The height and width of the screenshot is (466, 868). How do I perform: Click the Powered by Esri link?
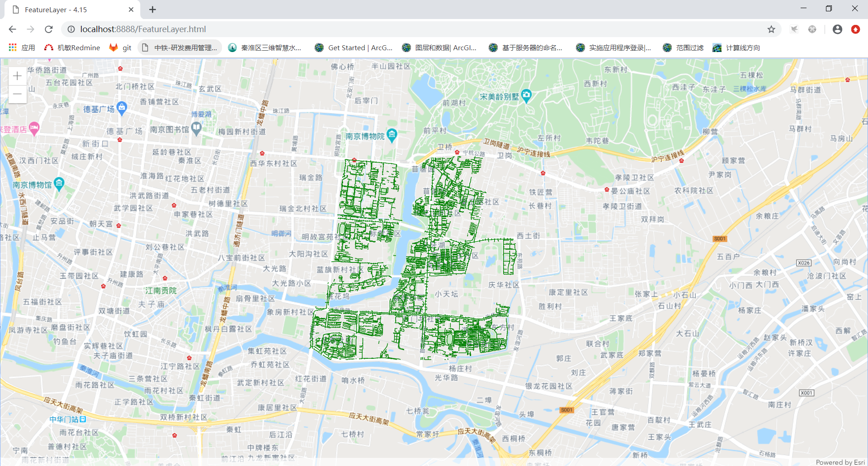point(840,462)
